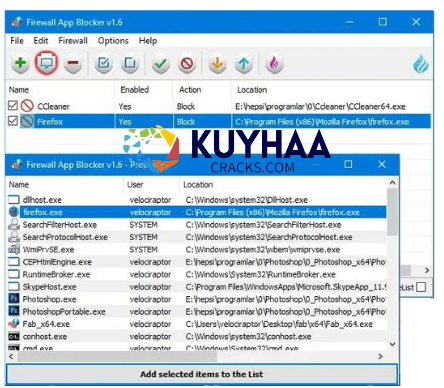The image size is (444, 388).
Task: Click process list horizontal scroll-right arrow
Action: pos(380,356)
